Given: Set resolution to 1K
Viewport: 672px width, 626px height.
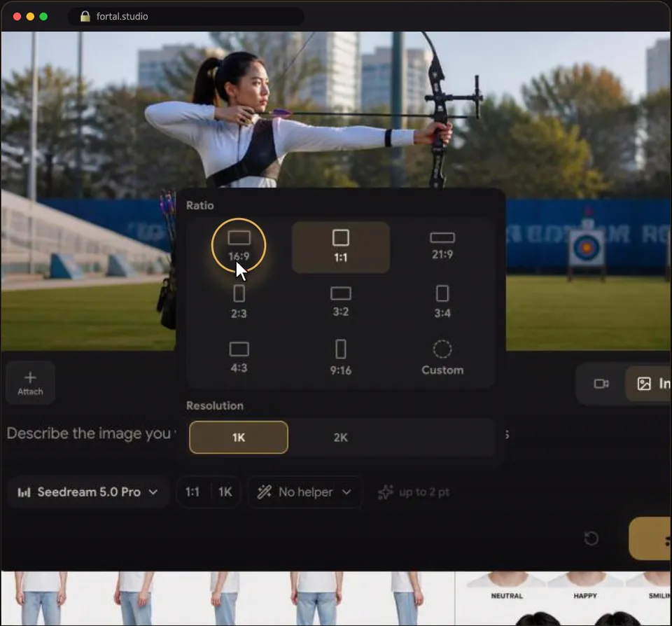Looking at the screenshot, I should [x=239, y=438].
